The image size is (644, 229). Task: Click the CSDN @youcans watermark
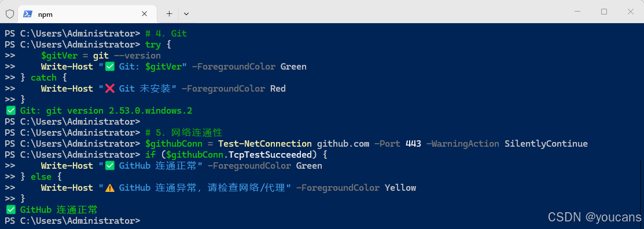(594, 217)
